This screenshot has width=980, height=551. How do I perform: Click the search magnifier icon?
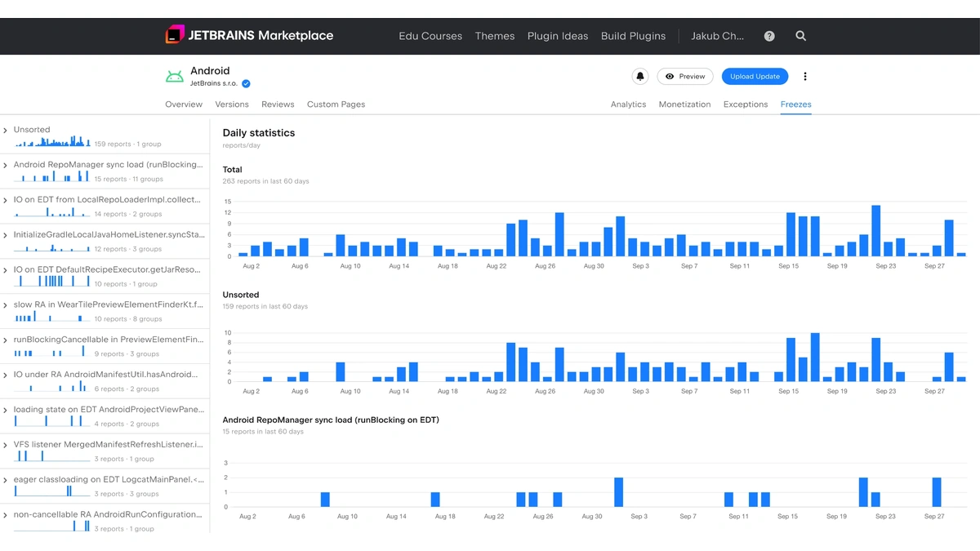coord(800,36)
